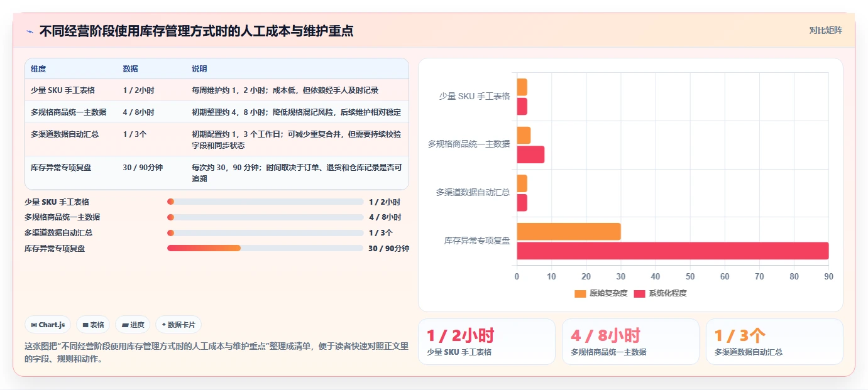Click chart axis label 库存异常专项复盘

tap(476, 241)
